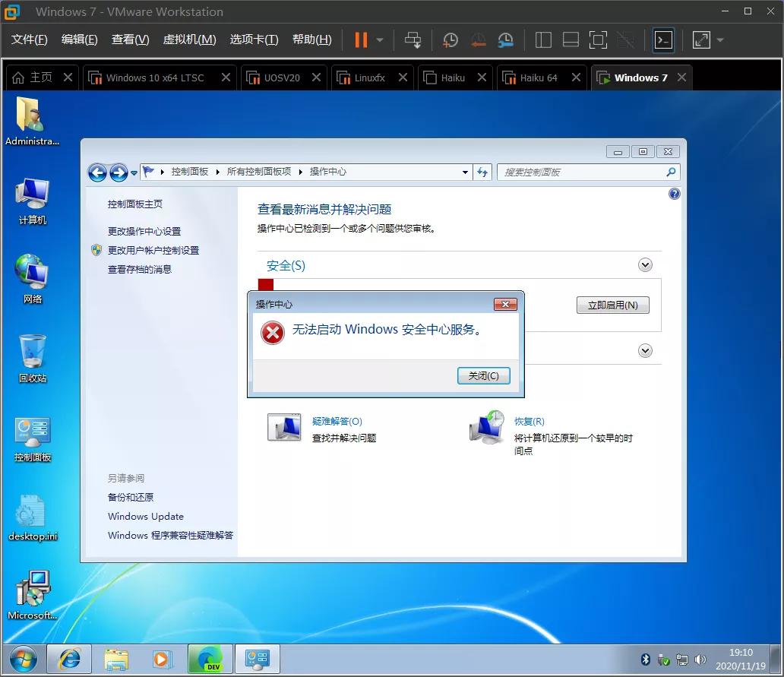This screenshot has width=784, height=677.
Task: Open Windows Update from the bottom links
Action: [x=145, y=516]
